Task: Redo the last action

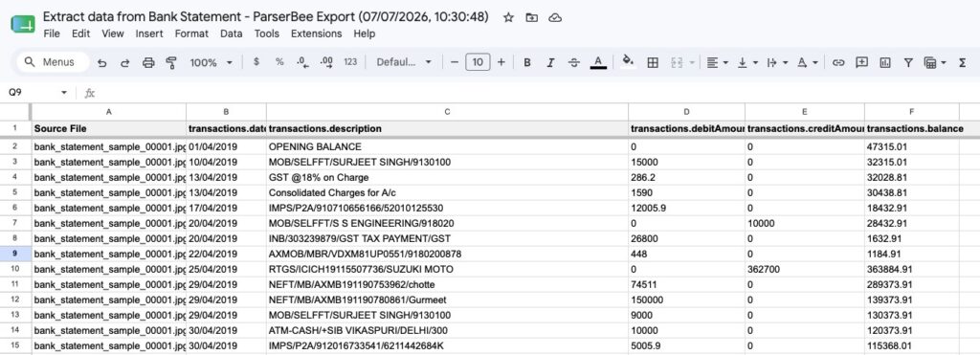Action: pos(125,62)
